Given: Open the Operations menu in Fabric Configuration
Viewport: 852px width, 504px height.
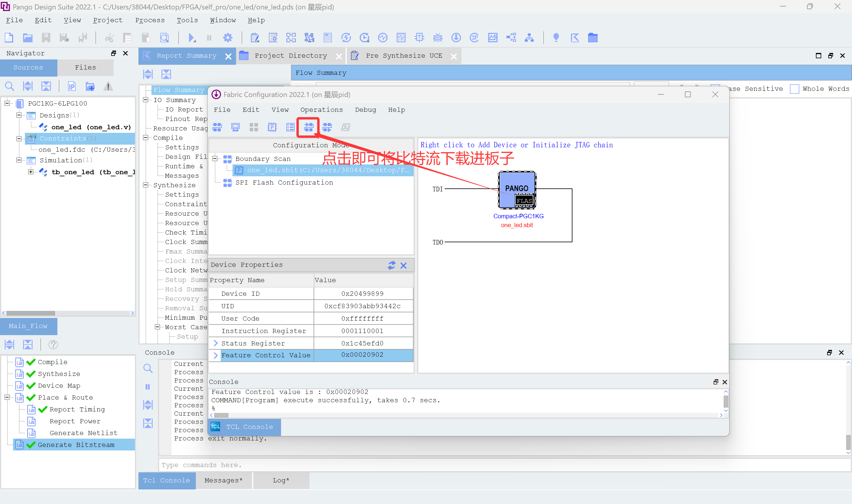Looking at the screenshot, I should click(321, 110).
